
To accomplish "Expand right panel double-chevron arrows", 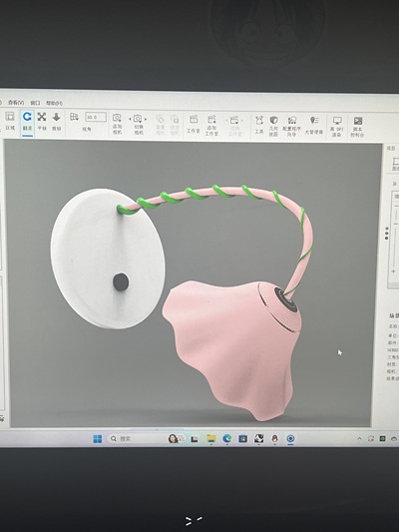I will [394, 184].
